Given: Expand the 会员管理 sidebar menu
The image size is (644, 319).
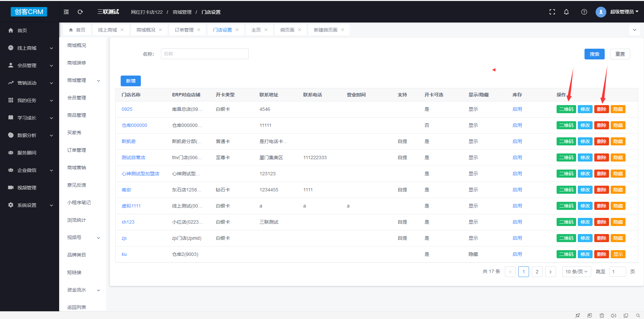Looking at the screenshot, I should pyautogui.click(x=30, y=65).
